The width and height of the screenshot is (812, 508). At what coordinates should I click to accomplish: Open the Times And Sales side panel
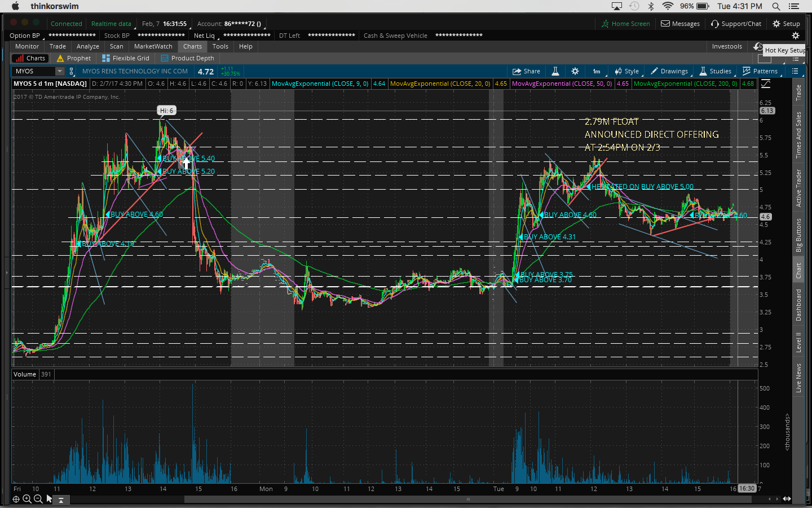point(798,135)
